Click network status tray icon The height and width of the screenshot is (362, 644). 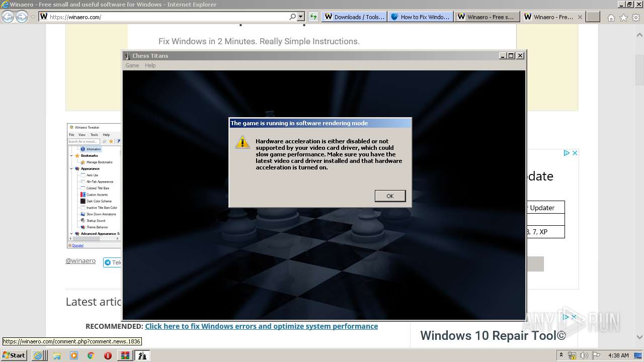click(572, 355)
